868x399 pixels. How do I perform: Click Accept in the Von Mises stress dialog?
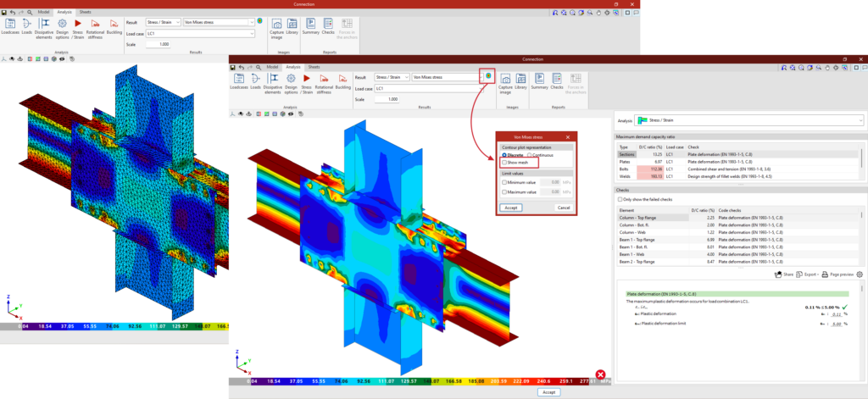click(x=510, y=208)
